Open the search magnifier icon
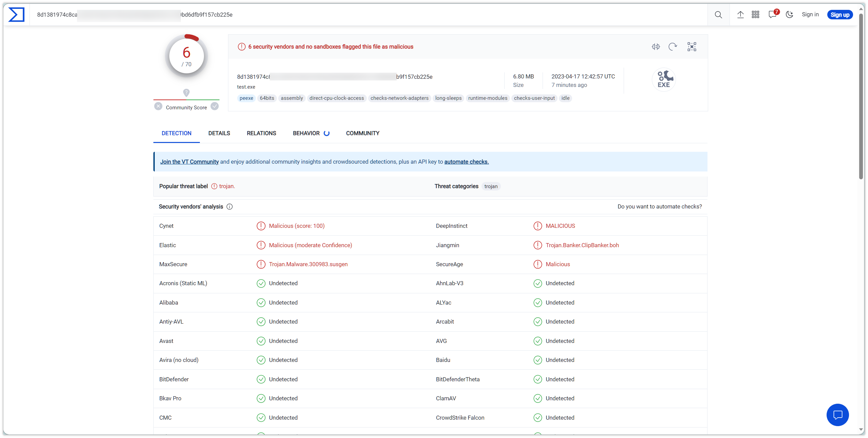 (718, 15)
